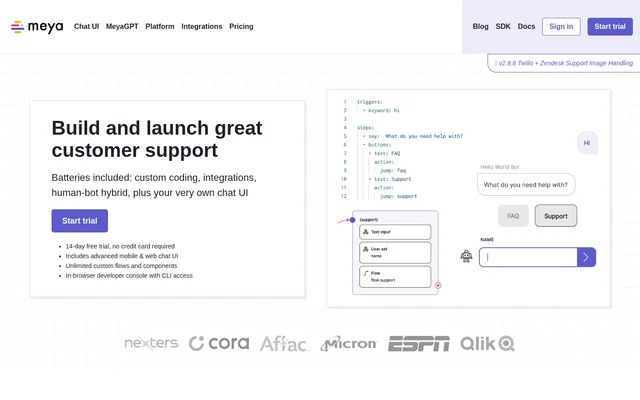Viewport: 640px width, 400px height.
Task: Click Includes advanced mobile & web chat bullet
Action: [122, 256]
